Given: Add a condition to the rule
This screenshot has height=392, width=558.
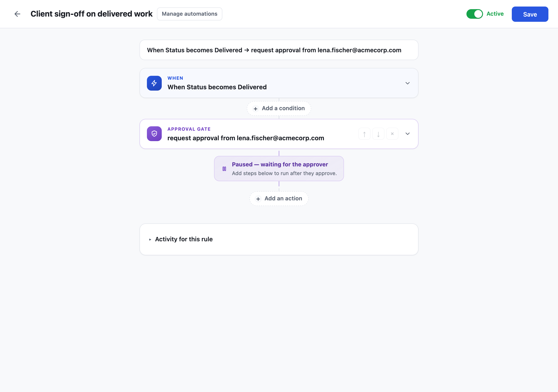Looking at the screenshot, I should click(x=279, y=108).
